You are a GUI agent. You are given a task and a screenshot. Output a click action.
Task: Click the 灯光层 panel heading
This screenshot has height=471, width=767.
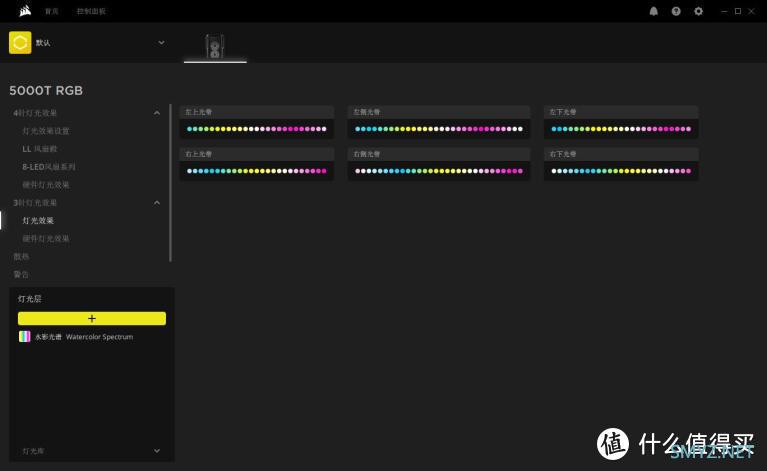(30, 299)
